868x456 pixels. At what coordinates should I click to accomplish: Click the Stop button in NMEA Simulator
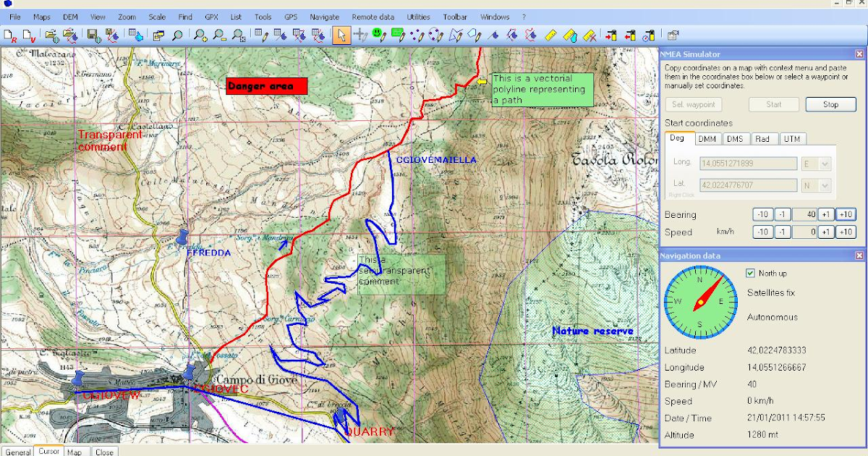(830, 104)
